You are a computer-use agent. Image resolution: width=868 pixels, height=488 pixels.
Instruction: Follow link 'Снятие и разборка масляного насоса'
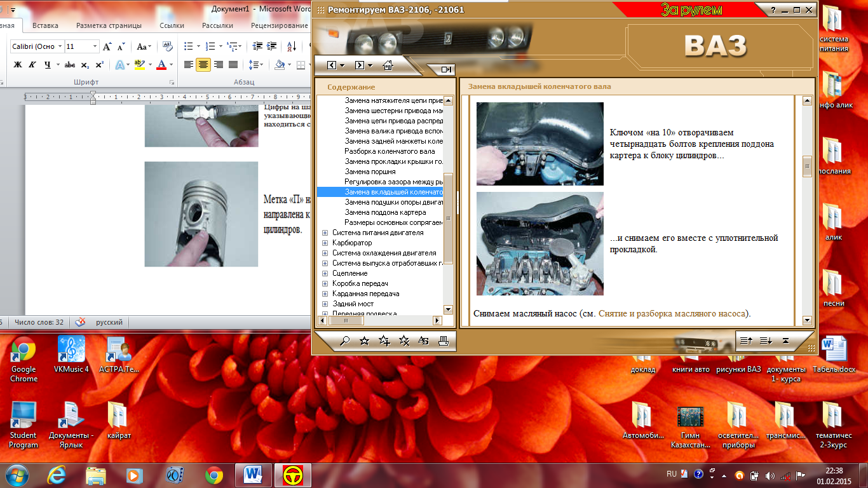tap(673, 313)
